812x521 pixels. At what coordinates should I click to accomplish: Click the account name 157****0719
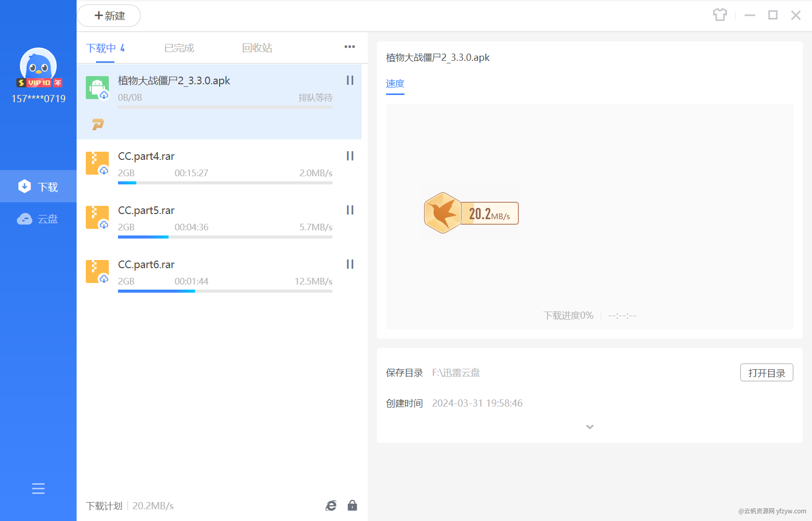coord(39,99)
